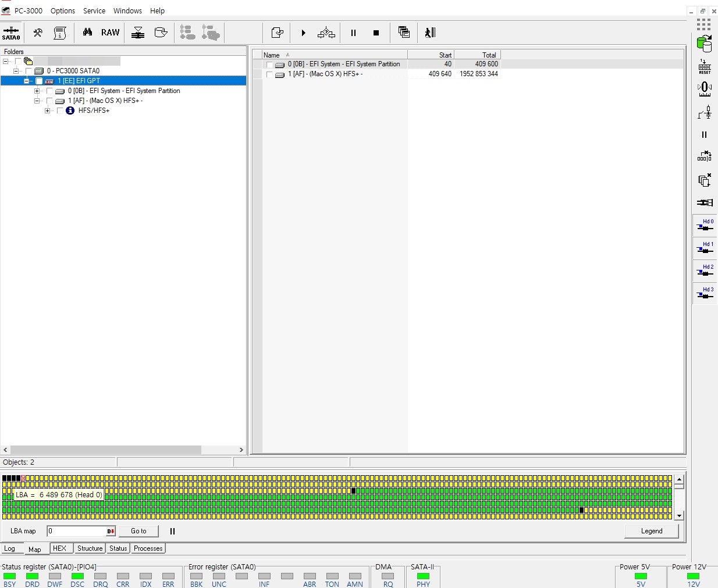Click the green disk copy icon

coord(704,44)
